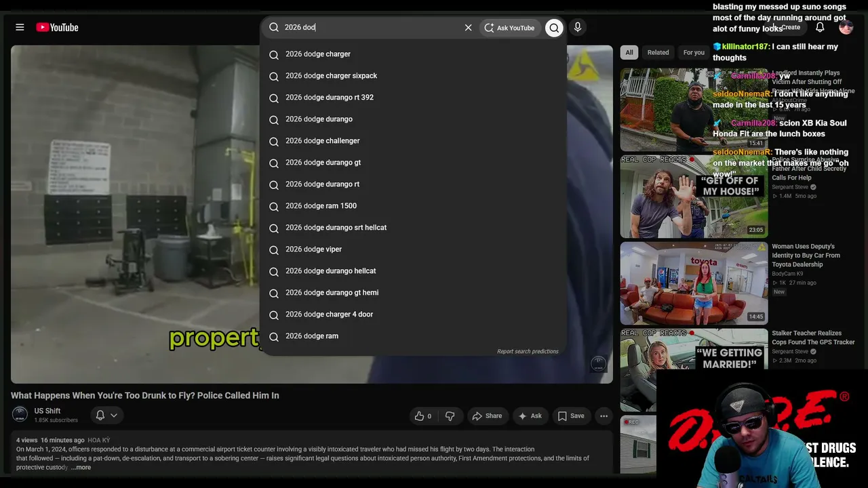The image size is (868, 488).
Task: Choose the "2026 dodge charger 4 door" suggestion
Action: coord(413,314)
